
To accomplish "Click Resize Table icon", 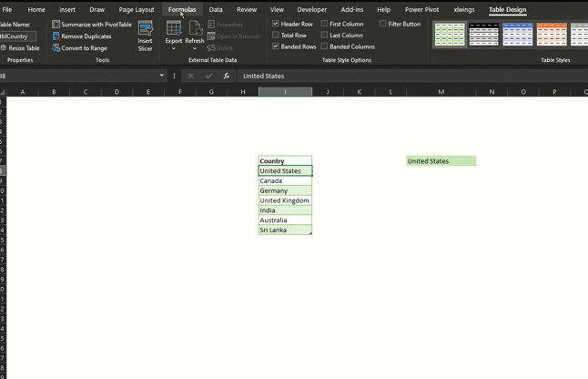I will click(4, 48).
